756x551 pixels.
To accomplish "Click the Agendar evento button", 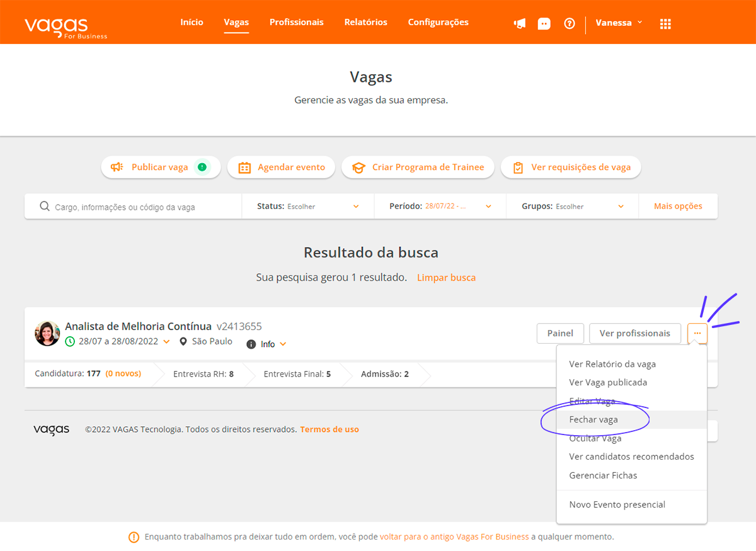I will coord(281,168).
